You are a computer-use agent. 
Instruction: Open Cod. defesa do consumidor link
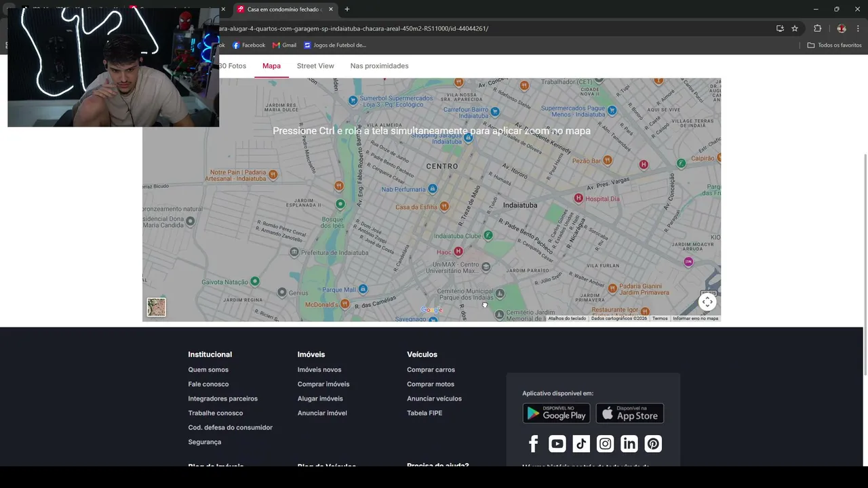[x=230, y=428]
